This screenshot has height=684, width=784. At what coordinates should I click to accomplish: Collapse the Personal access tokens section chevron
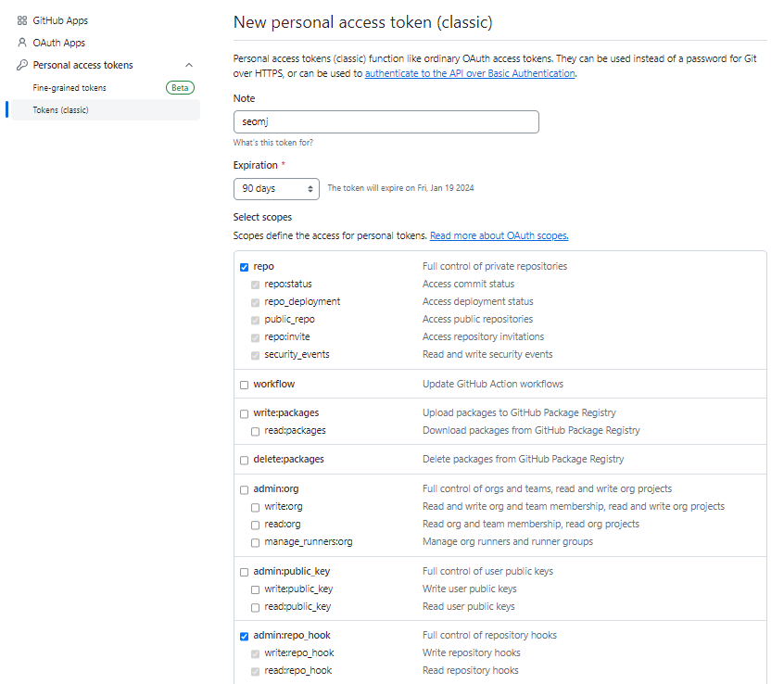pyautogui.click(x=189, y=65)
